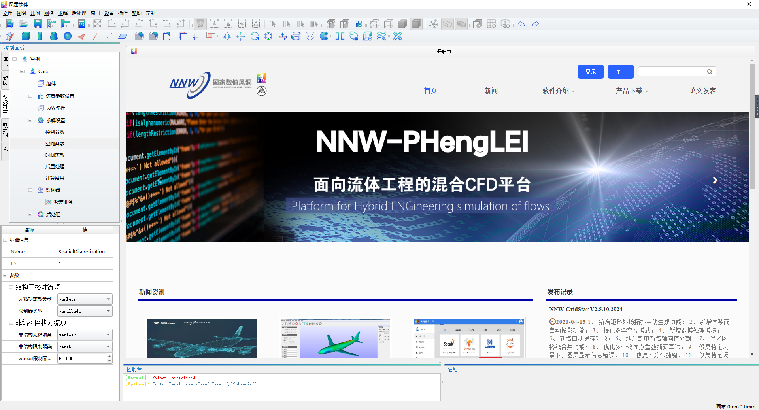
Task: Click the webpage vertical scrollbar
Action: click(x=752, y=126)
